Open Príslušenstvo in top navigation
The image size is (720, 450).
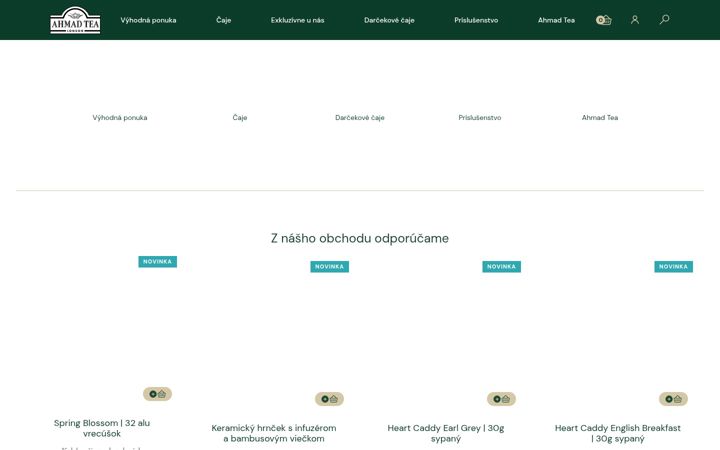point(476,20)
